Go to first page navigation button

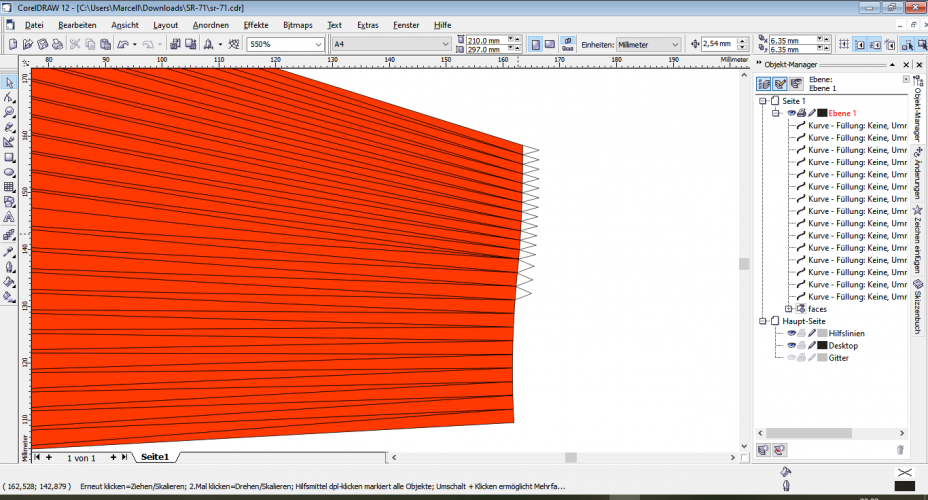38,457
